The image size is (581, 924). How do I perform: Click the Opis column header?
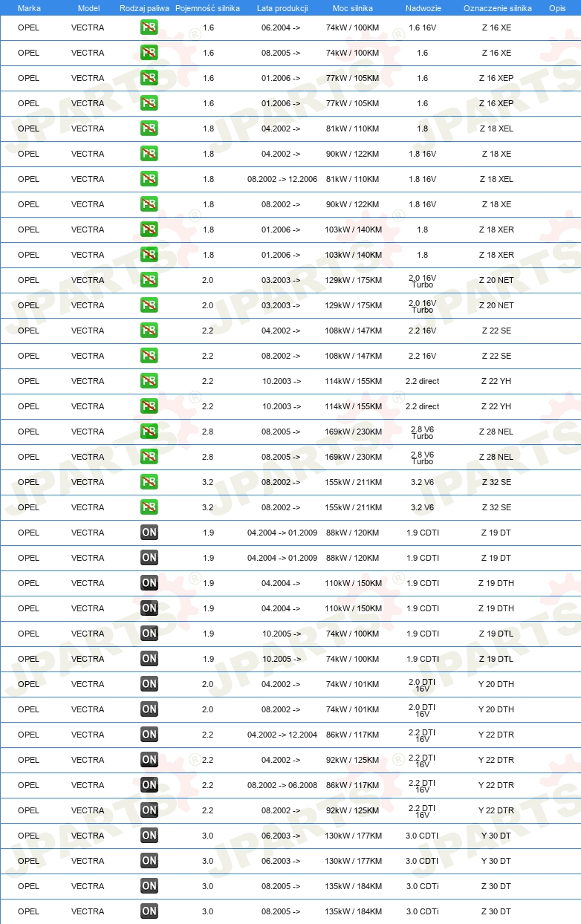pos(557,8)
